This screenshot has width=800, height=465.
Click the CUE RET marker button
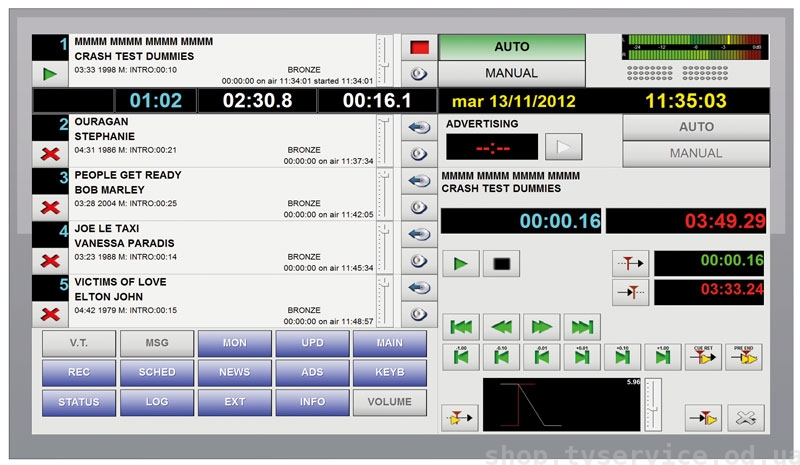tap(702, 356)
